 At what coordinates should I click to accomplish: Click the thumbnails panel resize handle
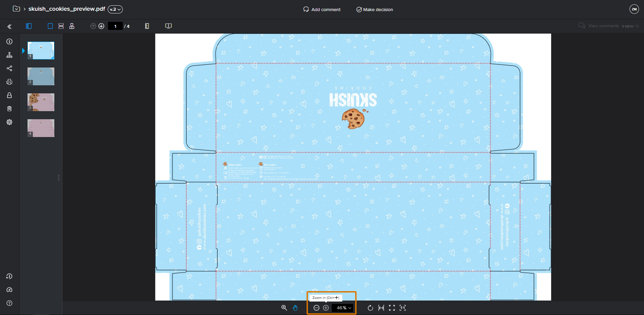coord(59,178)
